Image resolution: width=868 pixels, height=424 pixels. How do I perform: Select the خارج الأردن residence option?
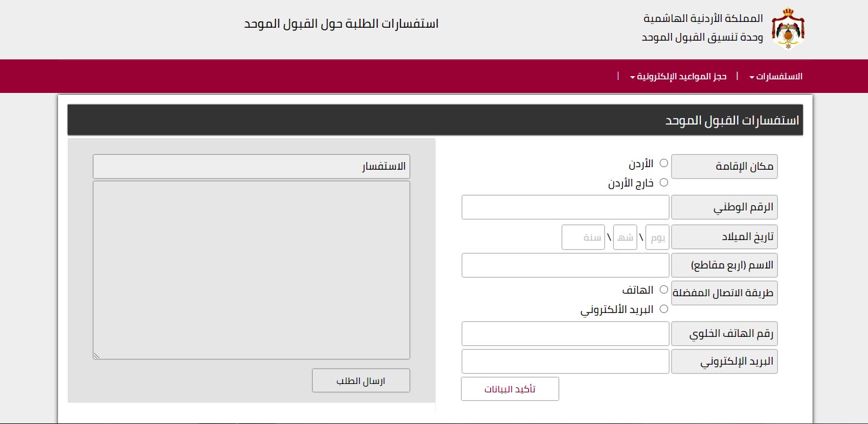pyautogui.click(x=664, y=183)
